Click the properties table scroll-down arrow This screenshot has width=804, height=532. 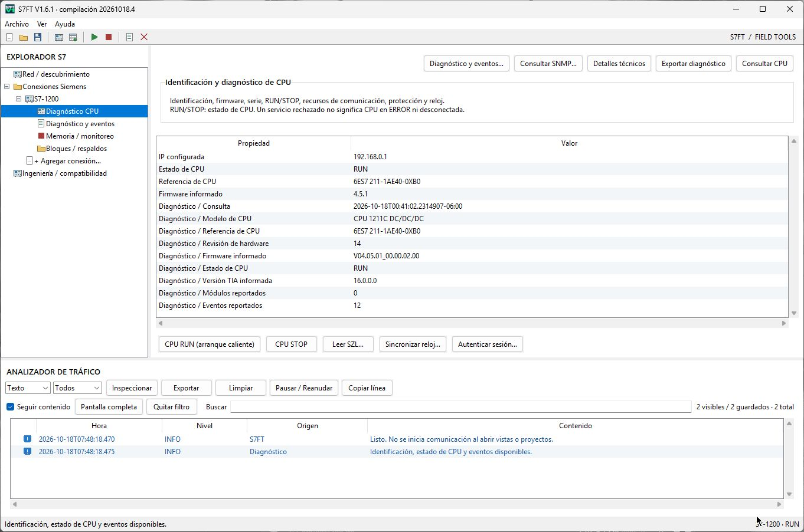[x=794, y=313]
